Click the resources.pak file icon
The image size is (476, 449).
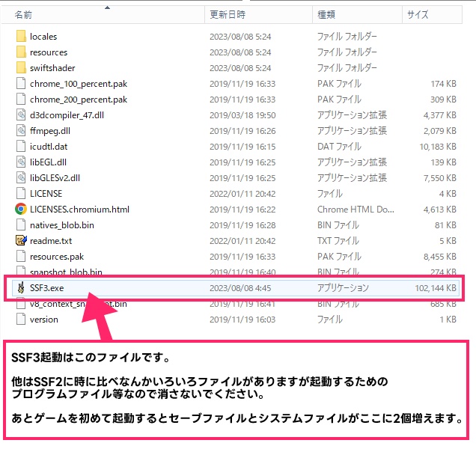click(21, 257)
